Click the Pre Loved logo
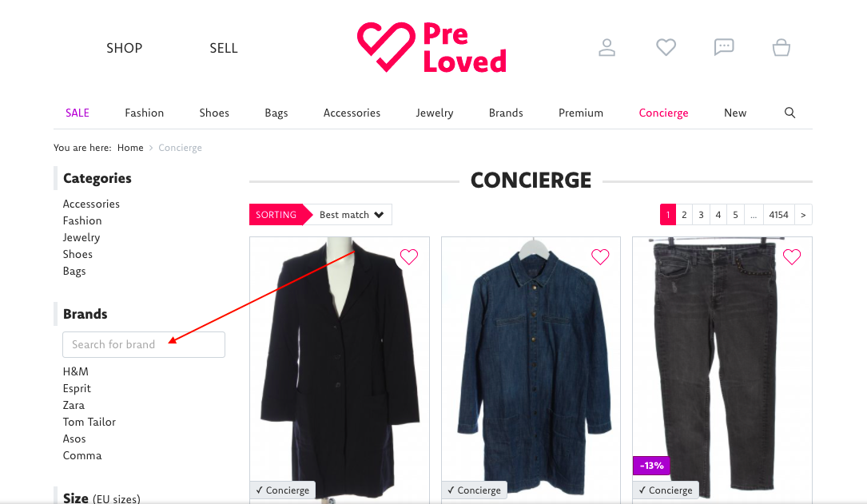 (432, 48)
